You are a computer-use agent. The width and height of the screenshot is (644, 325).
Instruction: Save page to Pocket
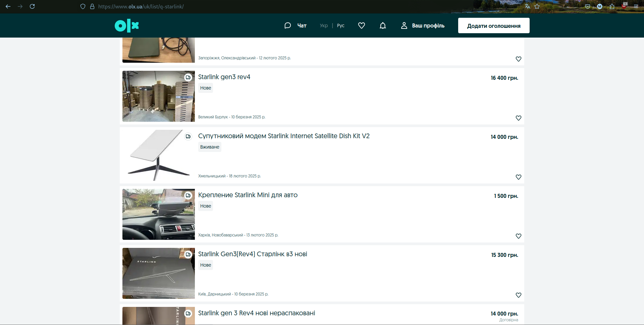[x=588, y=6]
